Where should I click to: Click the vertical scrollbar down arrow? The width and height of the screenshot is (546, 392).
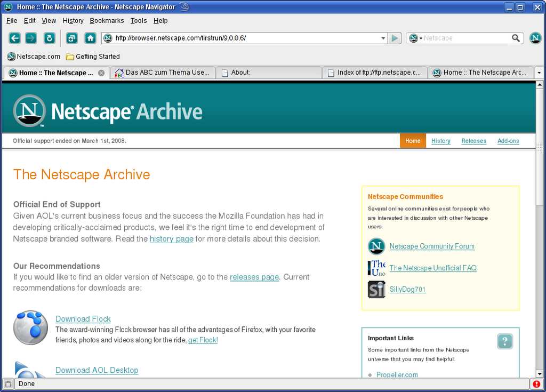(539, 373)
